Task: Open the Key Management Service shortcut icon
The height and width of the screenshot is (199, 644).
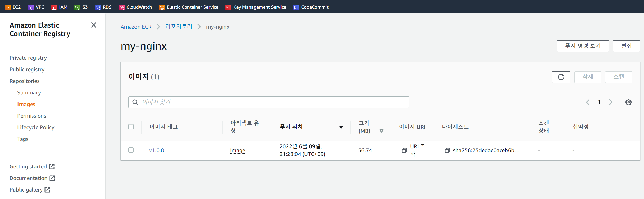Action: coord(228,7)
